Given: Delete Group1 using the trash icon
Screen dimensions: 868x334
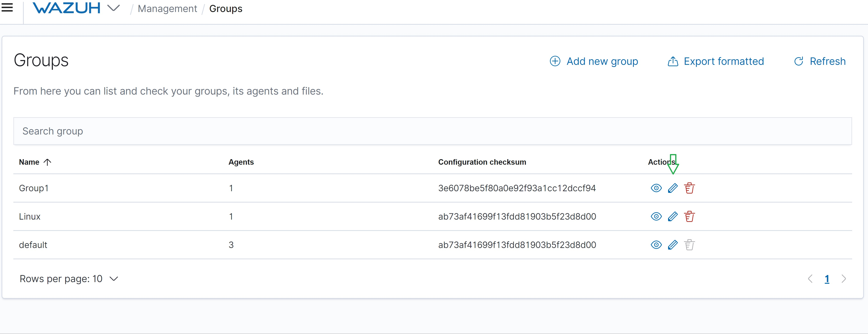Looking at the screenshot, I should coord(689,188).
